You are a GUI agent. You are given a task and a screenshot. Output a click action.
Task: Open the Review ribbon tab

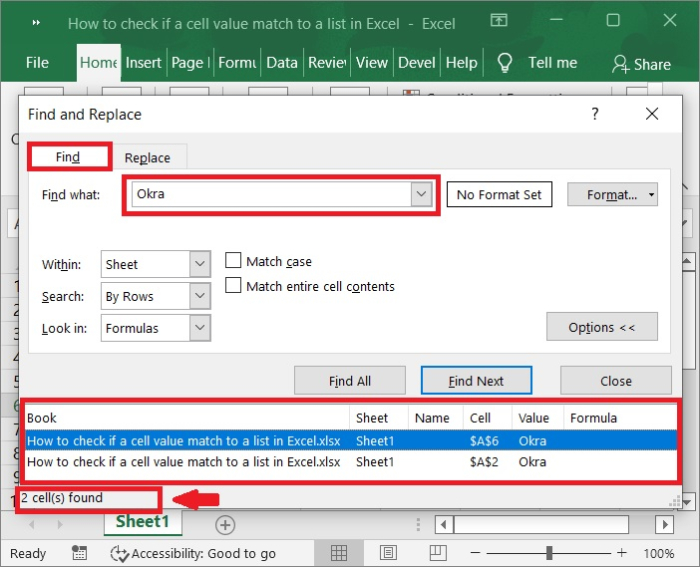pos(327,63)
